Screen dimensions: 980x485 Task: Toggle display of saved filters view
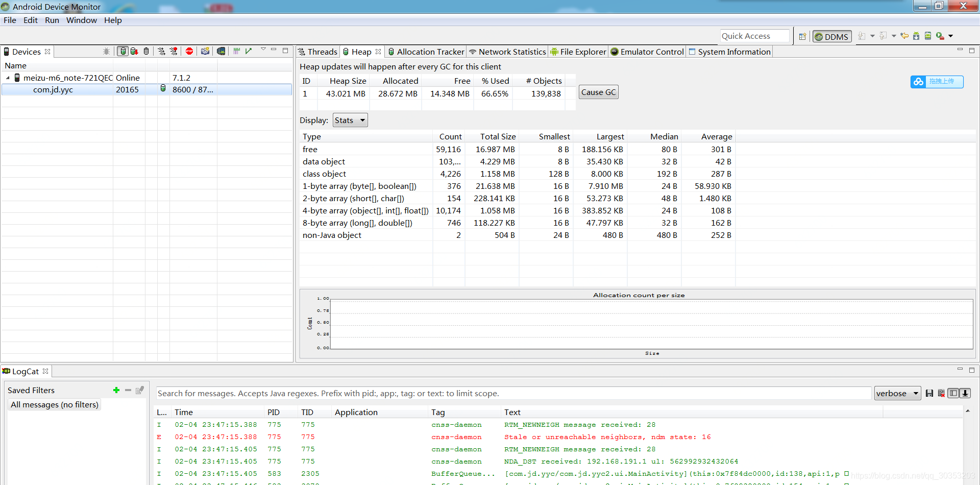pyautogui.click(x=953, y=393)
